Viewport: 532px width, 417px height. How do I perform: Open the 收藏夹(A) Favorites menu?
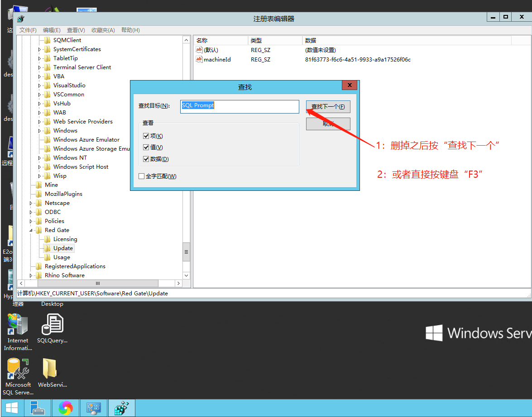click(103, 30)
